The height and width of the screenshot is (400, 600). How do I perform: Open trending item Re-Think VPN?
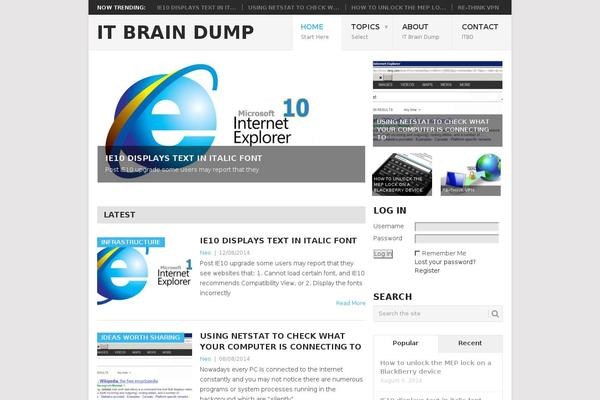coord(478,7)
